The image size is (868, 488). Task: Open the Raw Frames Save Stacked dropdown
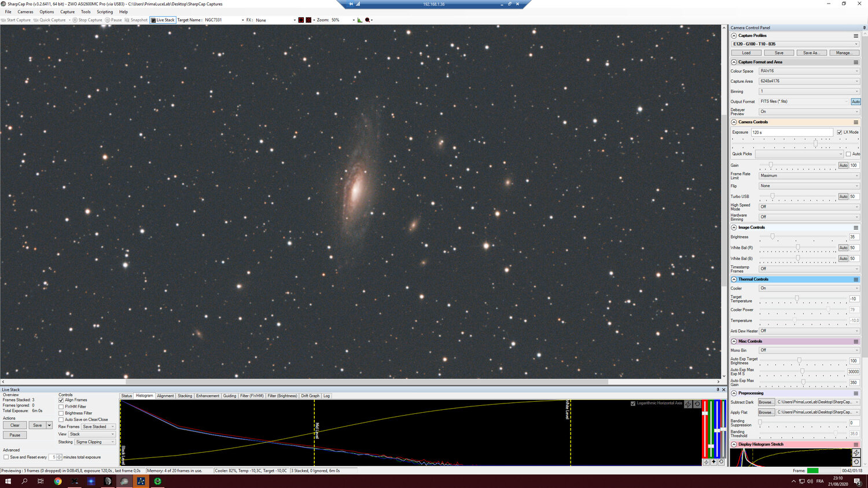point(98,427)
